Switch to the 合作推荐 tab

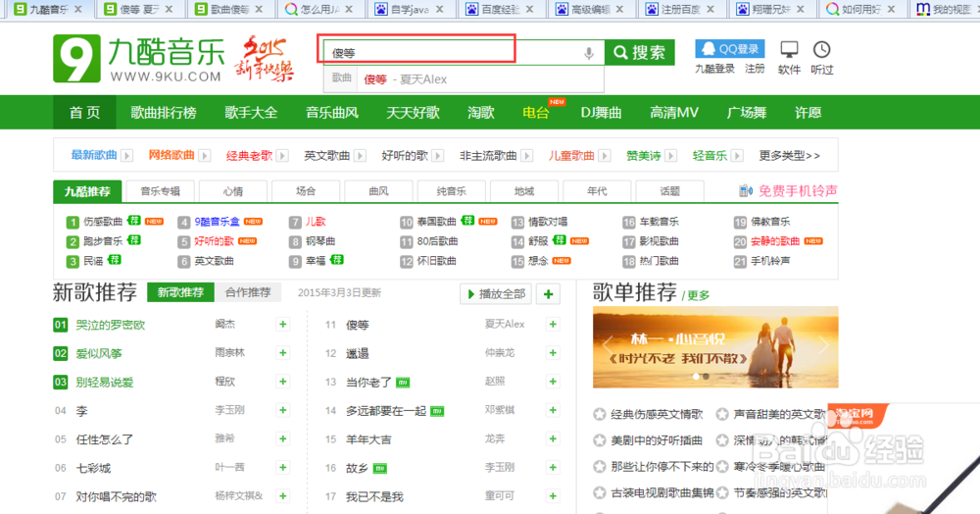pos(248,292)
